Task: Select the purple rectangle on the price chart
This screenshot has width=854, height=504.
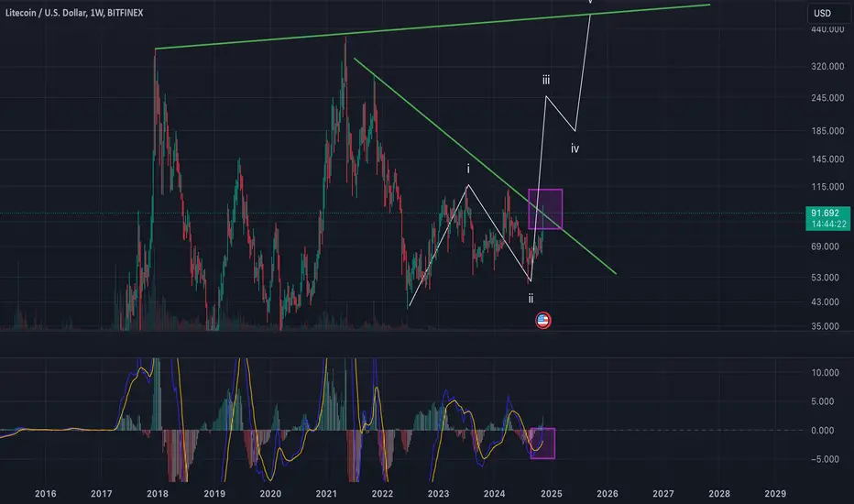Action: (545, 209)
